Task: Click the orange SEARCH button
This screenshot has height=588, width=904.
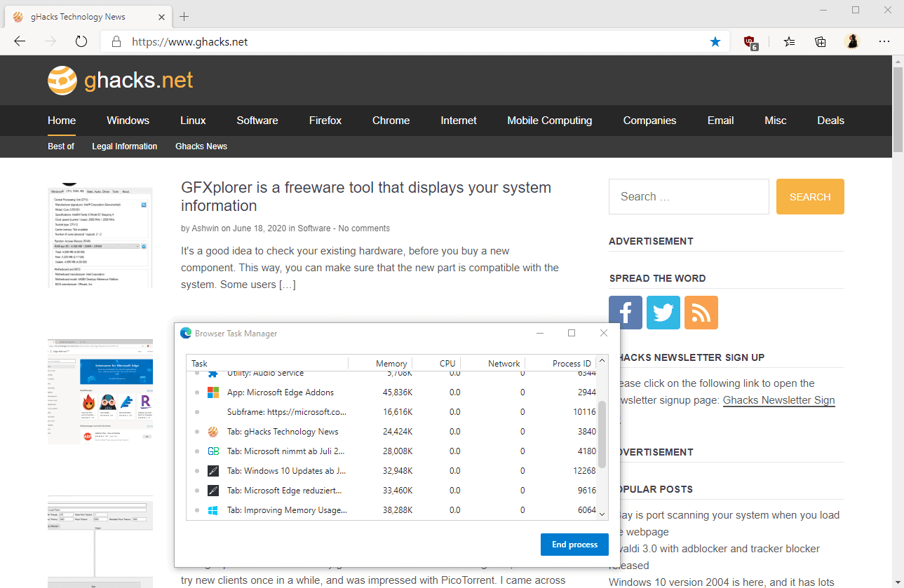Action: [810, 197]
